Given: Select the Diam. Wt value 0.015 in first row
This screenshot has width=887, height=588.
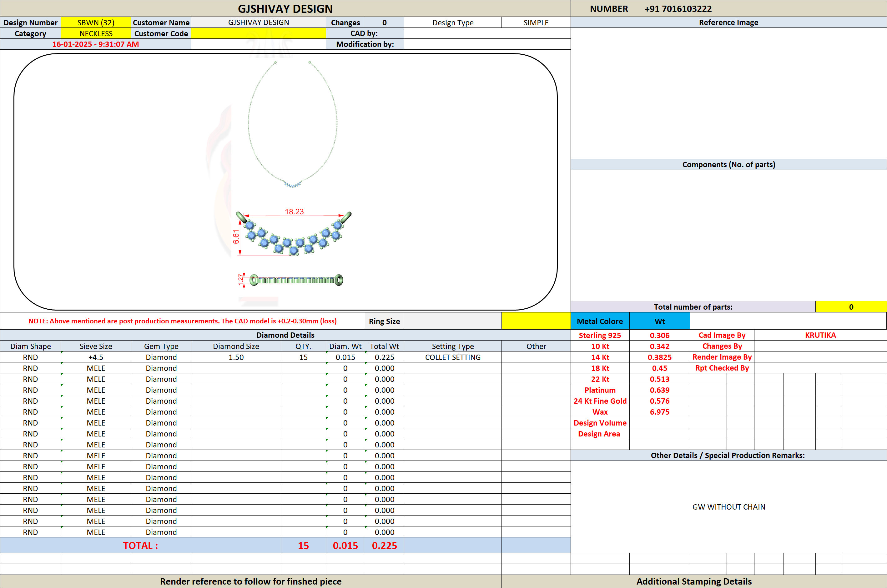Looking at the screenshot, I should coord(345,357).
